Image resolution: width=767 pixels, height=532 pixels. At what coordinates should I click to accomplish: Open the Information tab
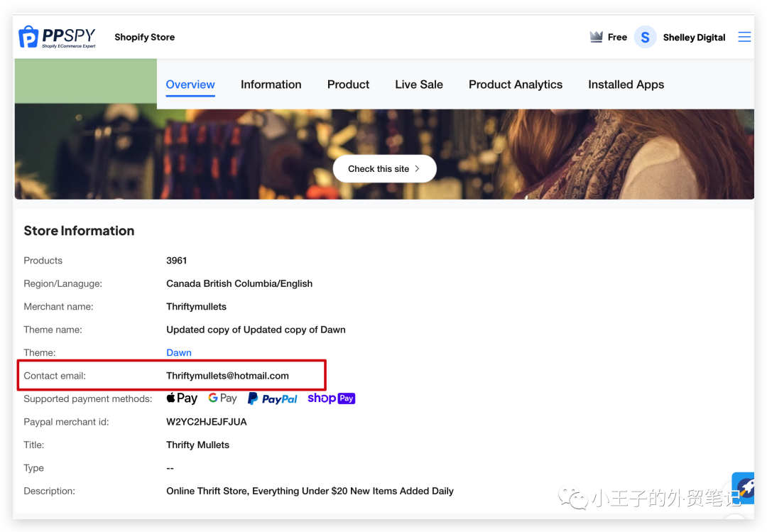pos(271,85)
